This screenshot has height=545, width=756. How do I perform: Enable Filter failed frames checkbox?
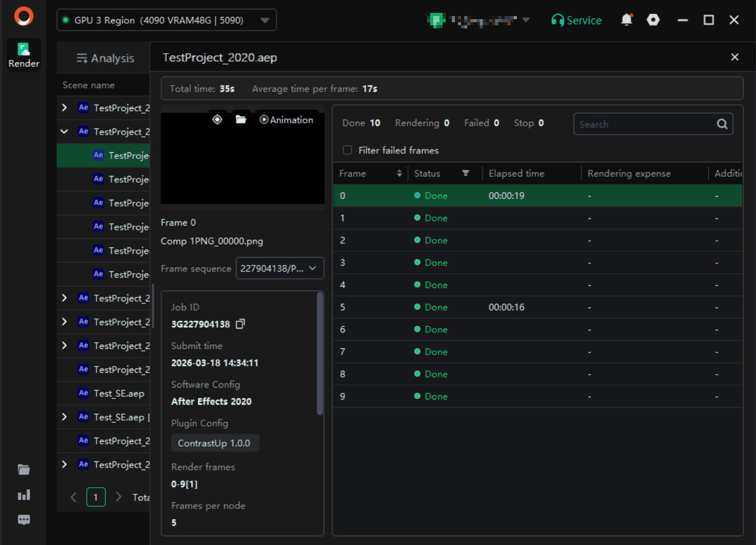coord(348,150)
